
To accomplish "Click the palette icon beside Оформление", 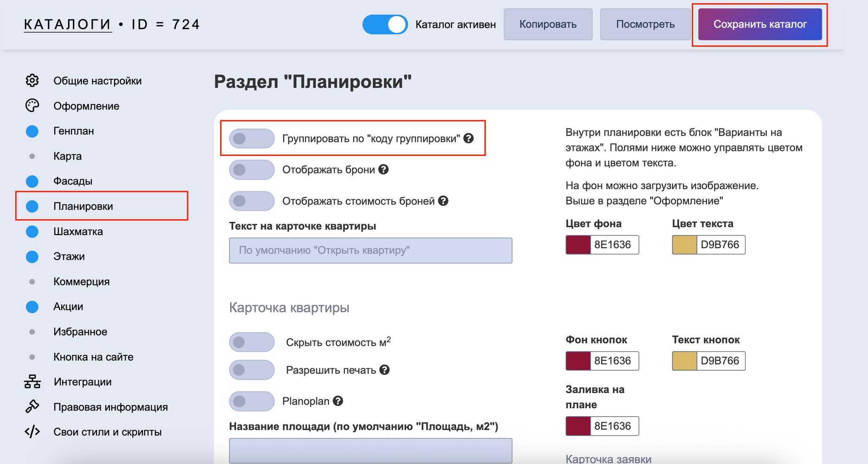I will tap(32, 106).
